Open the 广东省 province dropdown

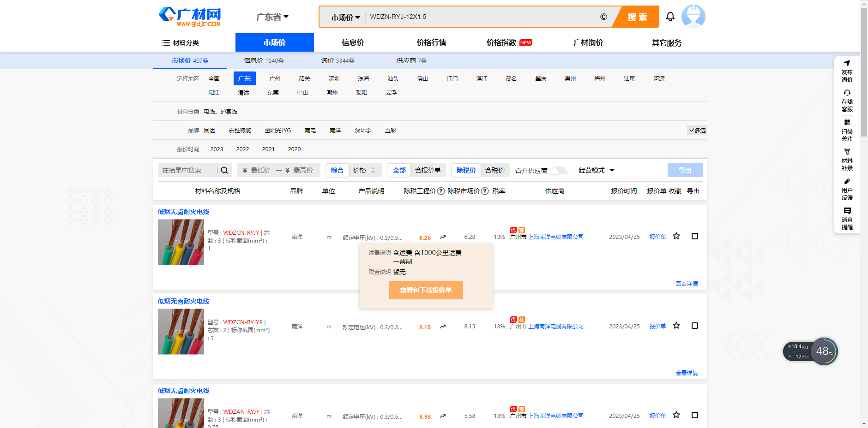click(x=272, y=17)
